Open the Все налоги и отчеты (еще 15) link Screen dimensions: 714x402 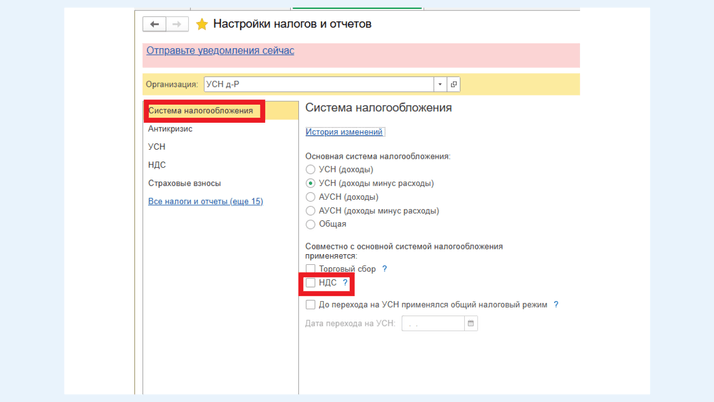coord(205,201)
